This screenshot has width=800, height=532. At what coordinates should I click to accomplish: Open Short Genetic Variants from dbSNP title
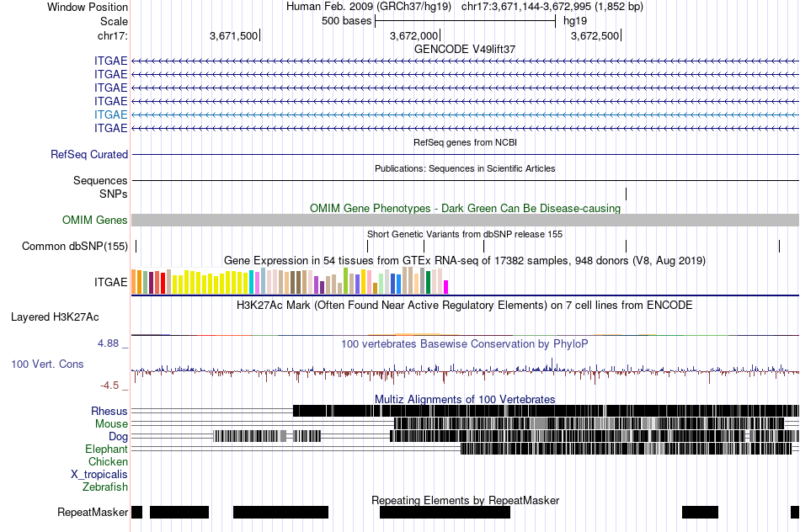[x=465, y=234]
